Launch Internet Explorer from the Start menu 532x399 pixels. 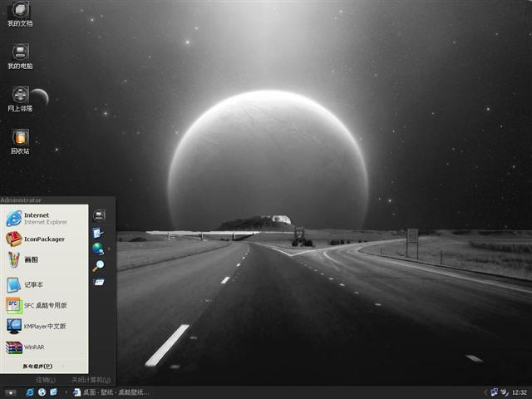pos(44,219)
